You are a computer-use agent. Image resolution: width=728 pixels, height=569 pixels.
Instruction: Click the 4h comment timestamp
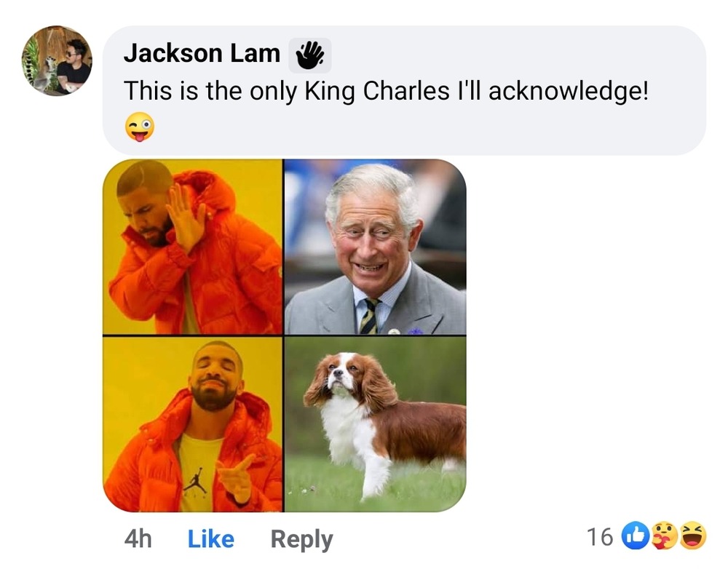tap(138, 539)
